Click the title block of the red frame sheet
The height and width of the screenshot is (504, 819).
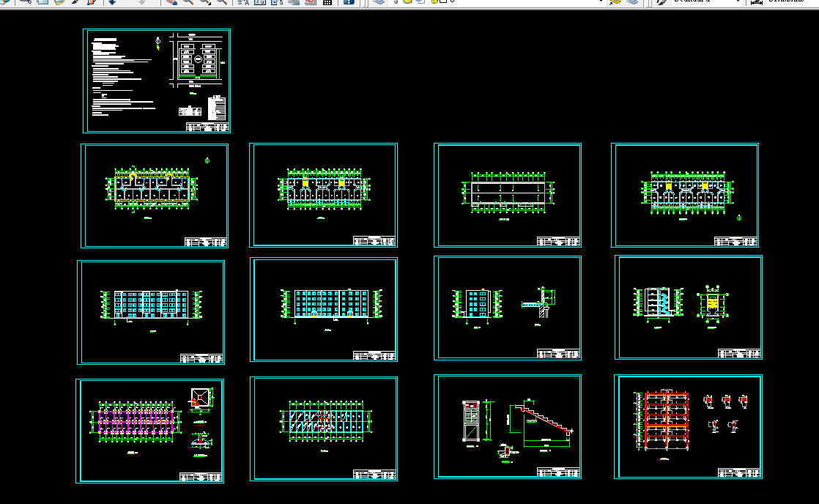(x=738, y=473)
